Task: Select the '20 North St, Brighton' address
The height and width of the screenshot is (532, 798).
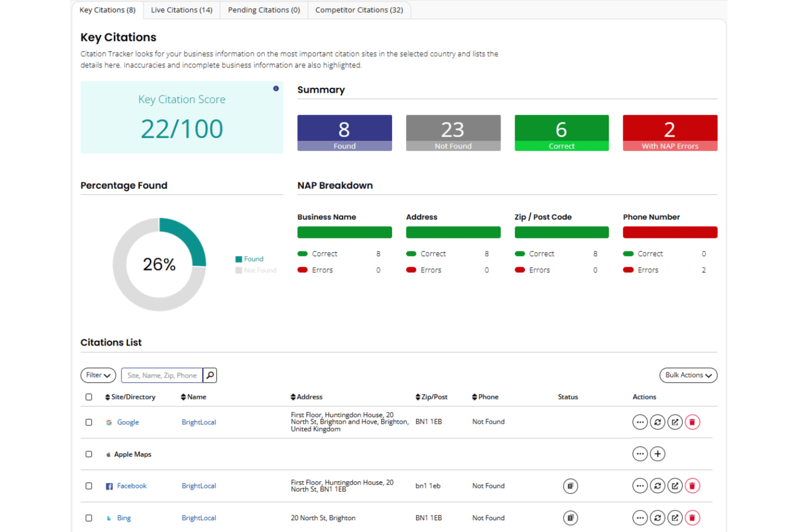Action: tap(323, 518)
